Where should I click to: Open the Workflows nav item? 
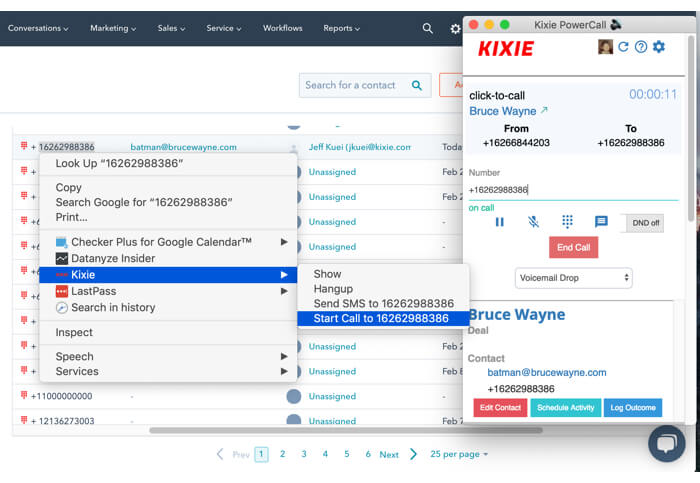point(283,28)
